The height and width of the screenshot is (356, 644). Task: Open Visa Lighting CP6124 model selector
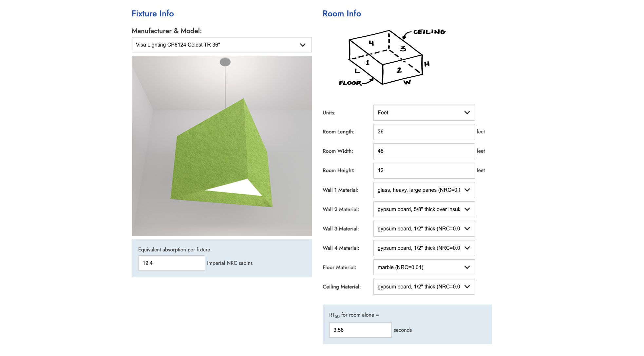(222, 45)
